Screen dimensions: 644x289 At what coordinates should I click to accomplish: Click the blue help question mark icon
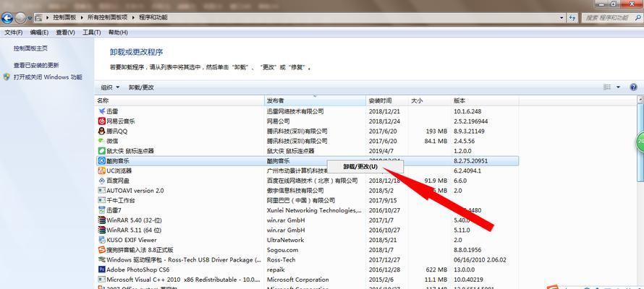633,87
